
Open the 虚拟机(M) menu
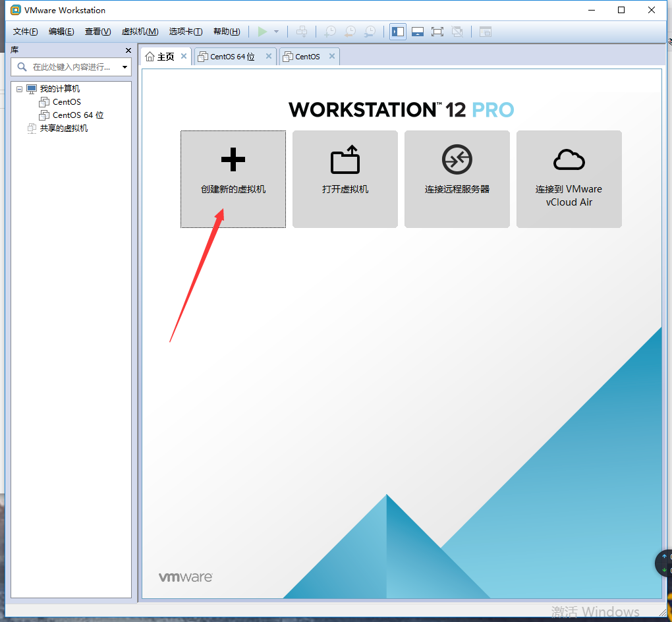click(140, 32)
